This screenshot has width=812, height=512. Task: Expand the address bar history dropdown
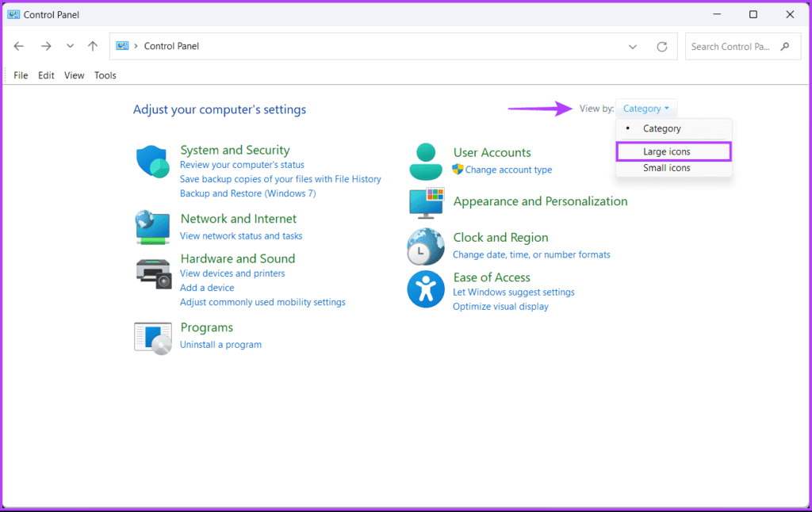click(633, 47)
